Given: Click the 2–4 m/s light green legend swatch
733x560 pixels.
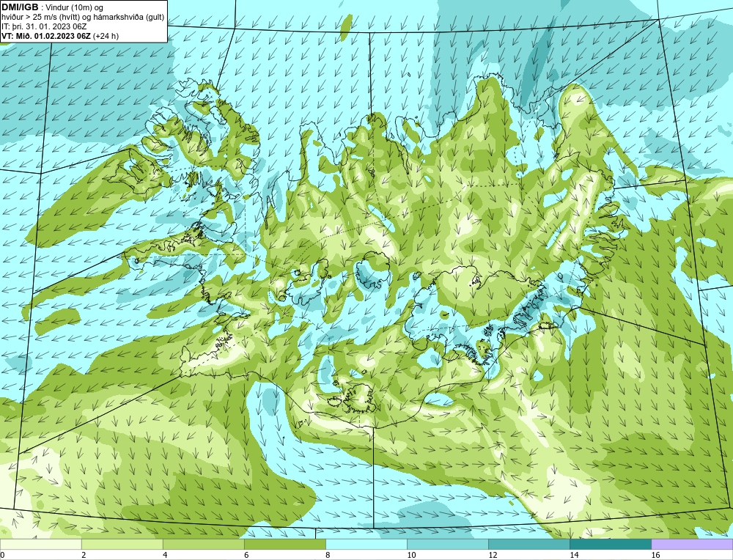Looking at the screenshot, I should click(122, 545).
